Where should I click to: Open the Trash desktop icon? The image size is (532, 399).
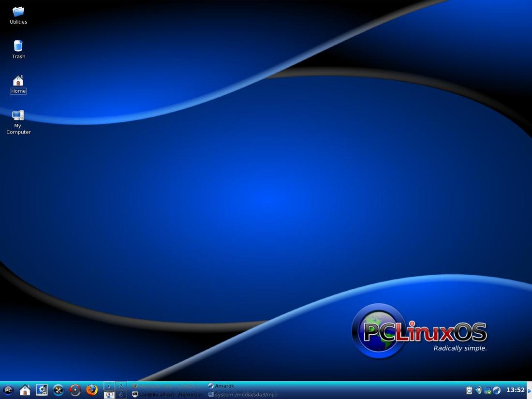[x=18, y=49]
